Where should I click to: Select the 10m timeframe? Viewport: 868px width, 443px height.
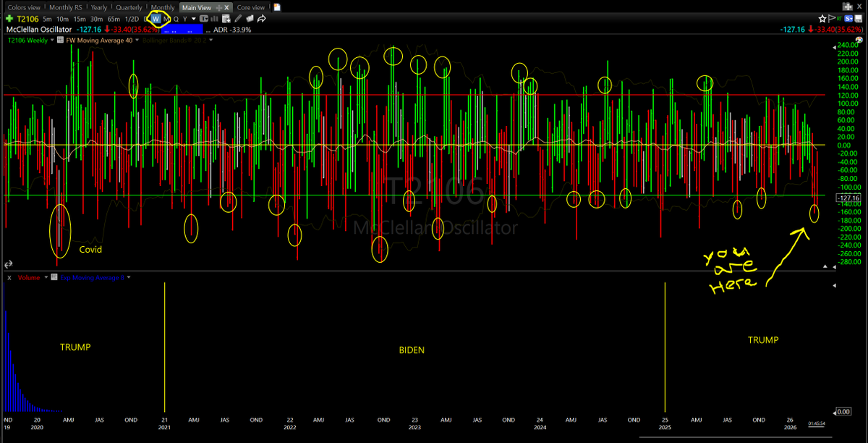(63, 19)
